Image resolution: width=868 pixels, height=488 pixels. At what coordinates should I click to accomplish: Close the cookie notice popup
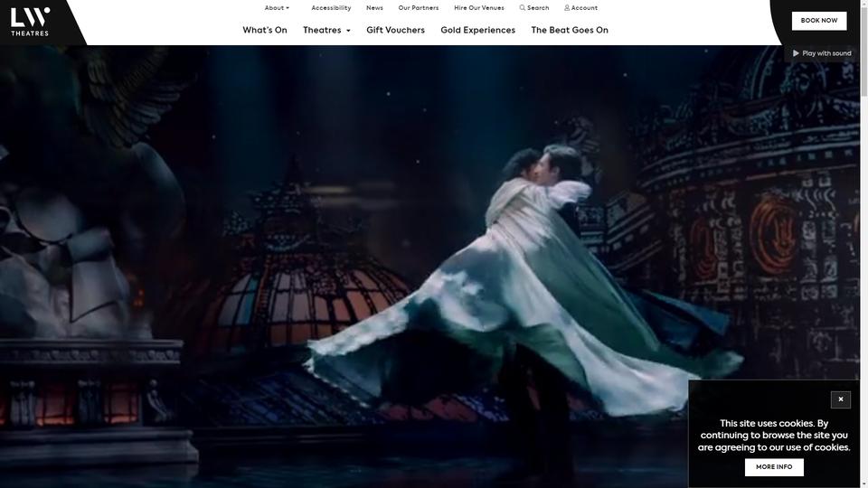(x=840, y=399)
